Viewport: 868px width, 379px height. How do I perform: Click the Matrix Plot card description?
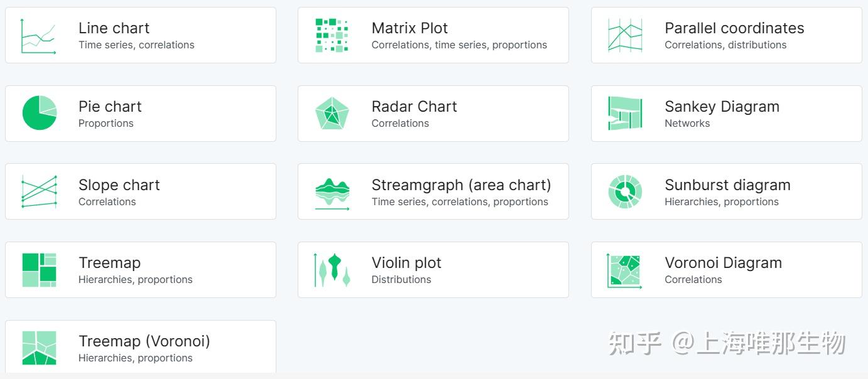(458, 45)
